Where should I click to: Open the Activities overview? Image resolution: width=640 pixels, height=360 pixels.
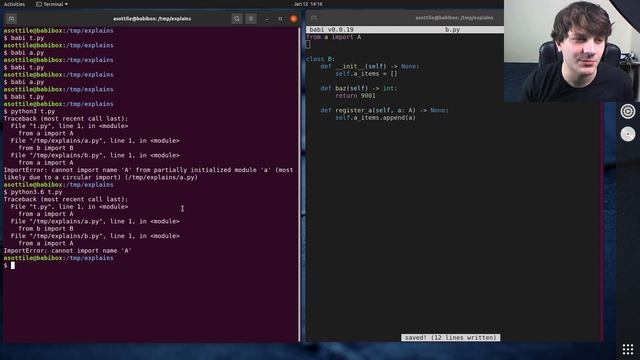(x=14, y=4)
